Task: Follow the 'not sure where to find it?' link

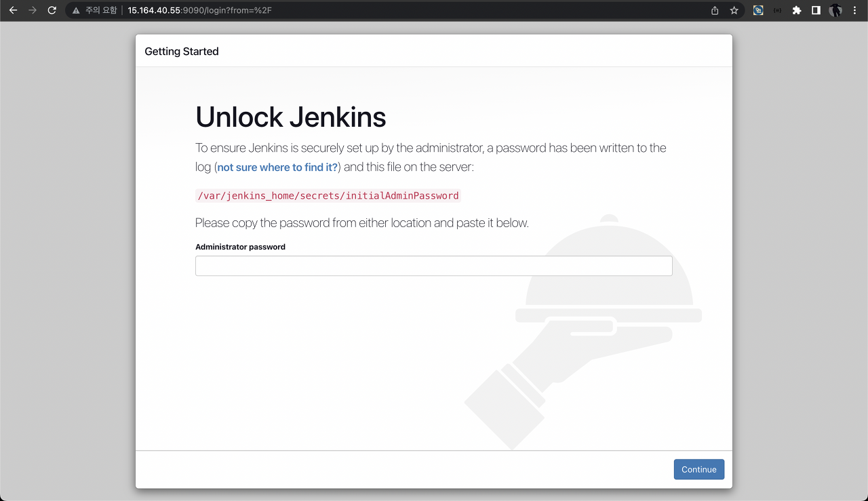Action: click(x=277, y=167)
